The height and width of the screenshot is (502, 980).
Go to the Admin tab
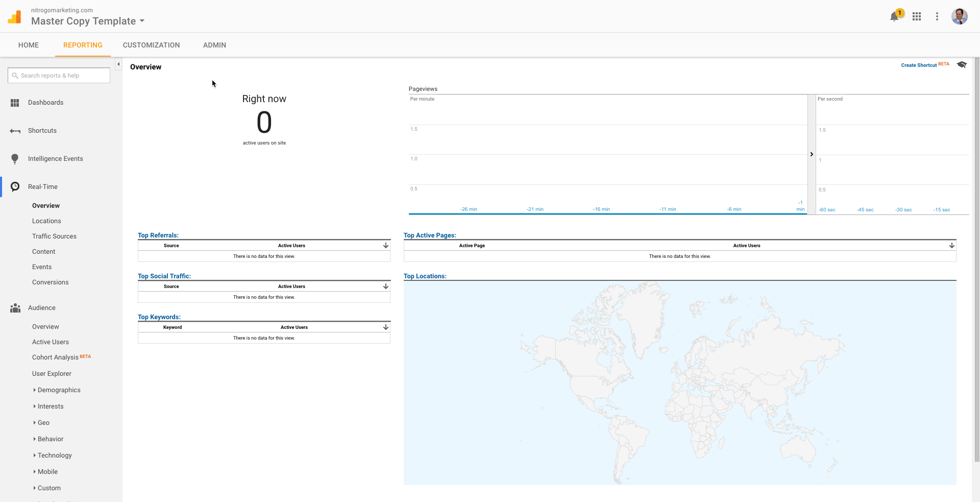pyautogui.click(x=214, y=45)
